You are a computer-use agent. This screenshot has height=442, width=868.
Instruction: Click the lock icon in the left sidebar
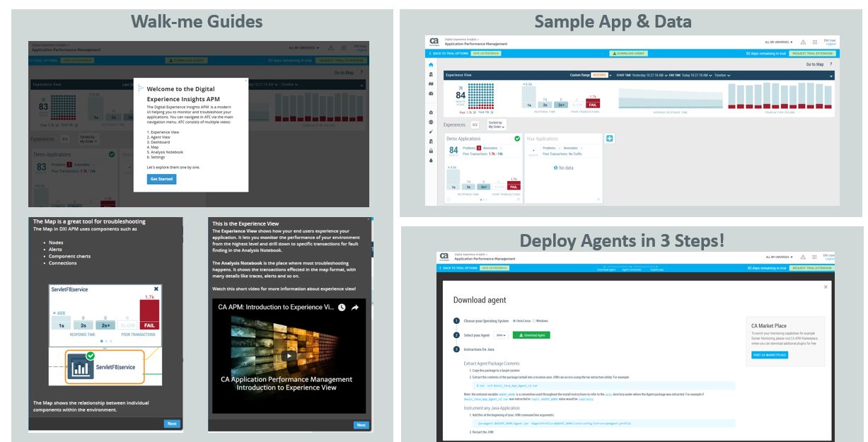[430, 149]
